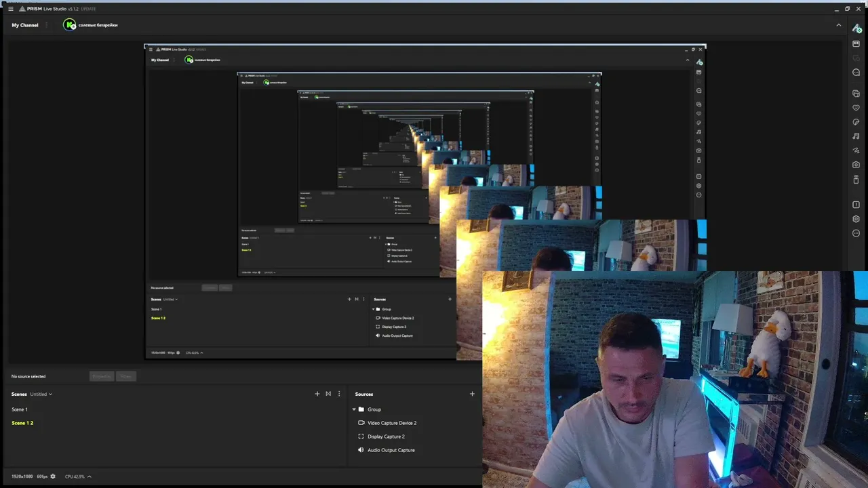The width and height of the screenshot is (868, 488).
Task: Select Display Capture 2 source
Action: 386,436
